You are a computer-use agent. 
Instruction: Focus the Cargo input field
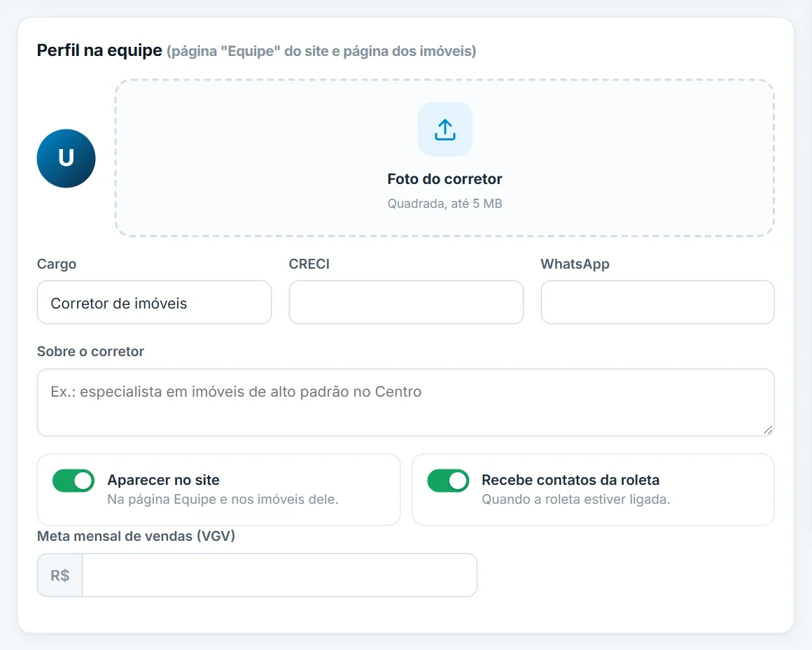tap(154, 303)
